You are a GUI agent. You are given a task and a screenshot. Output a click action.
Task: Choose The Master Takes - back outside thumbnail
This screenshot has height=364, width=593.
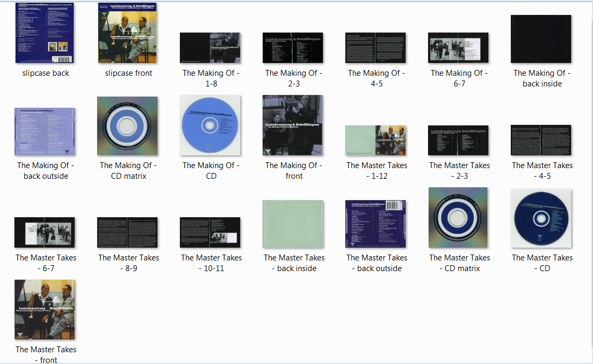[x=376, y=224]
